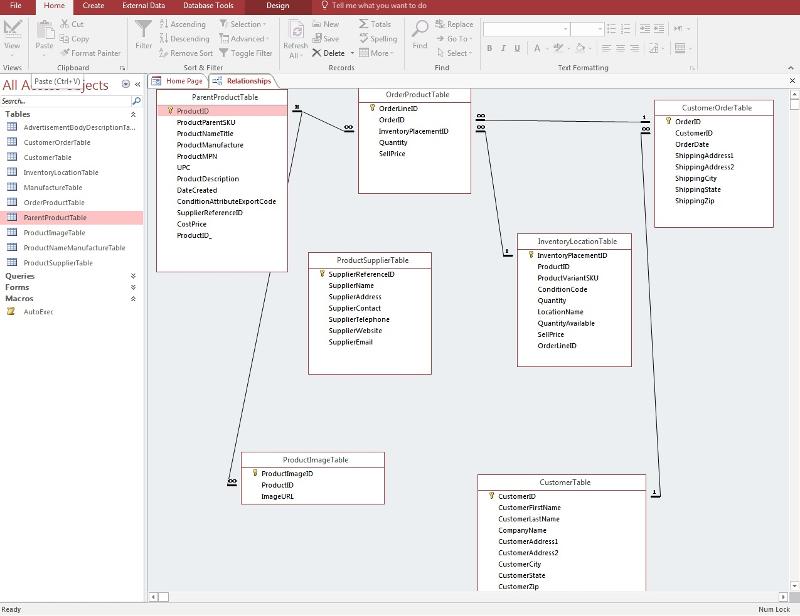Image resolution: width=800 pixels, height=616 pixels.
Task: Open the font name combo box
Action: point(526,30)
